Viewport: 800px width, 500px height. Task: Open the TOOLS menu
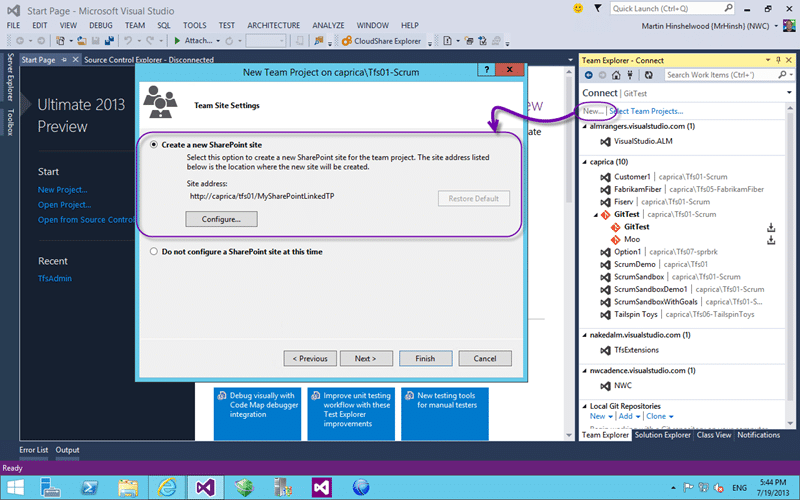pos(195,25)
